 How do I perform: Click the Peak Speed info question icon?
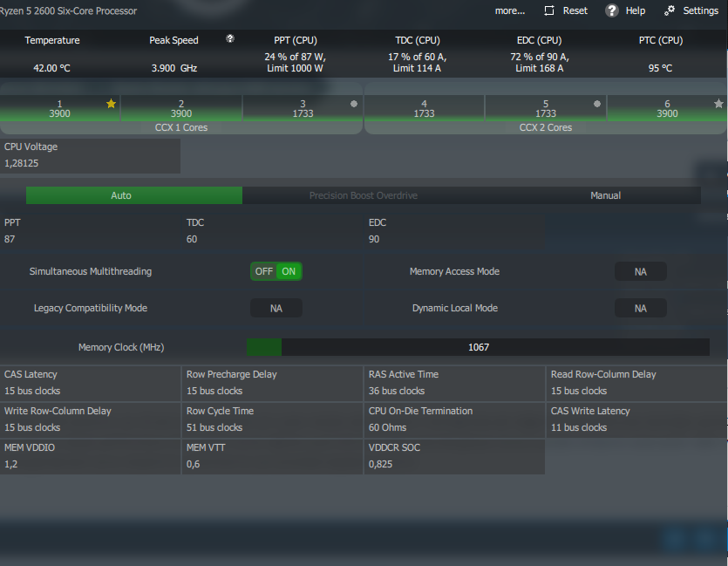[x=230, y=38]
